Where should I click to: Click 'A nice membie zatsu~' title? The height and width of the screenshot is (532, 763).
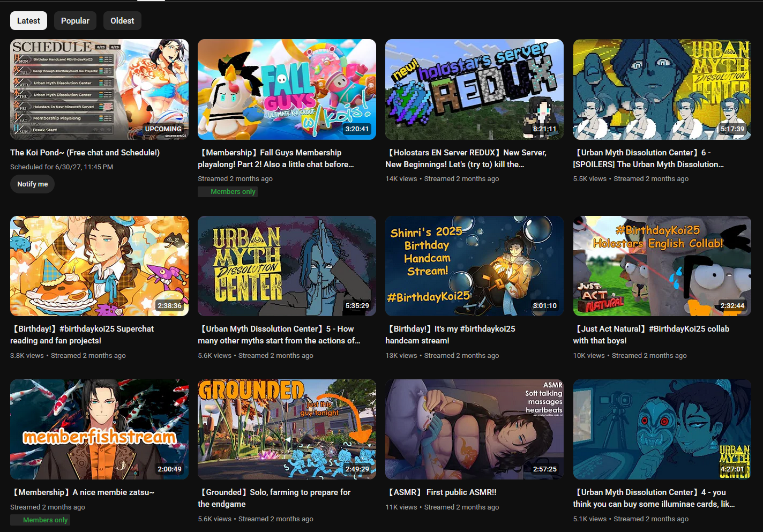tap(82, 492)
